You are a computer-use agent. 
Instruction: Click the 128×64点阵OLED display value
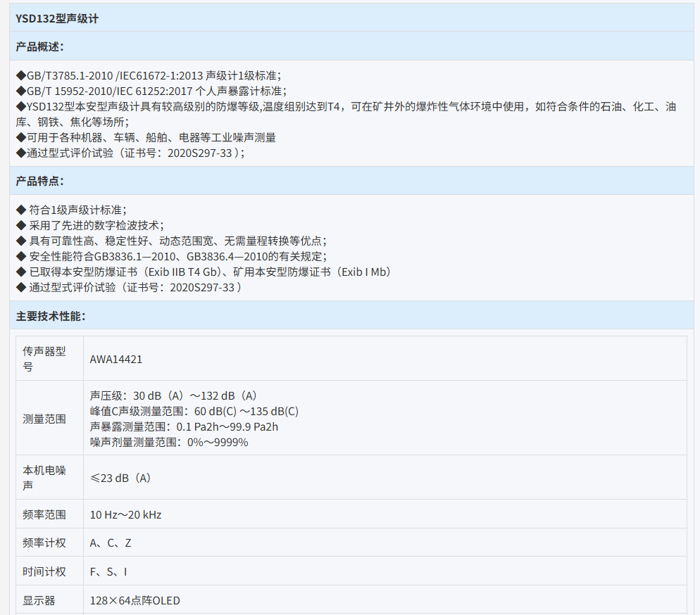135,600
